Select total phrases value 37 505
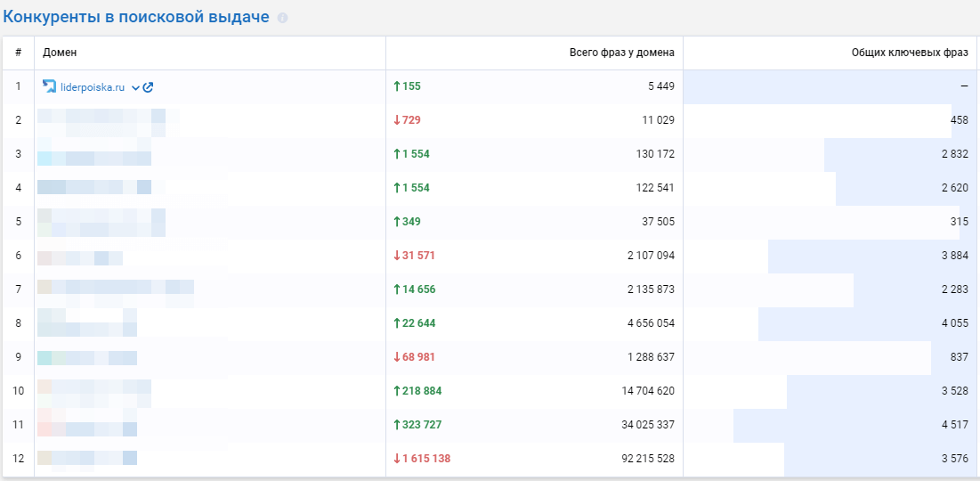Viewport: 980px width, 481px height. [659, 222]
